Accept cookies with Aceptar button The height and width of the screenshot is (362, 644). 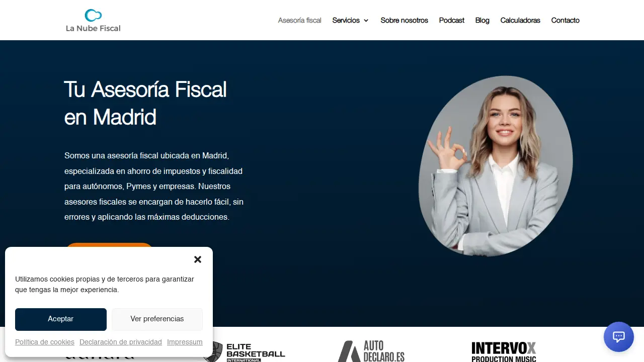(61, 319)
